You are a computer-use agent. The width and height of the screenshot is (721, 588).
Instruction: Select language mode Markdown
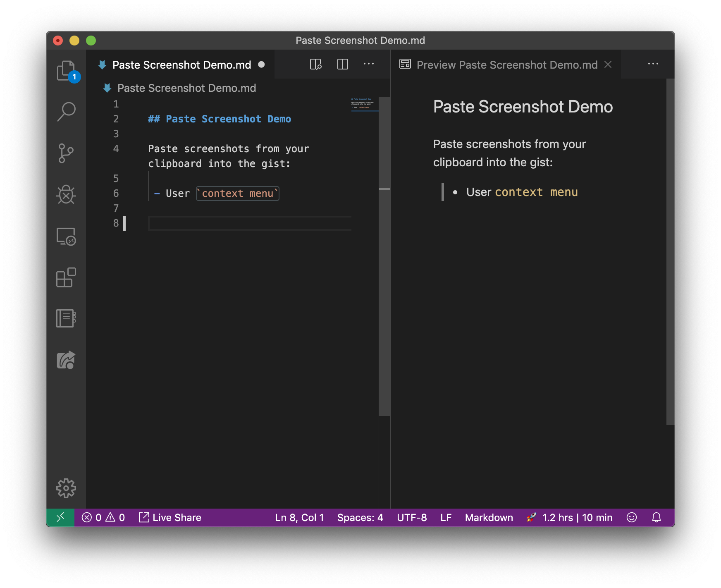coord(489,518)
